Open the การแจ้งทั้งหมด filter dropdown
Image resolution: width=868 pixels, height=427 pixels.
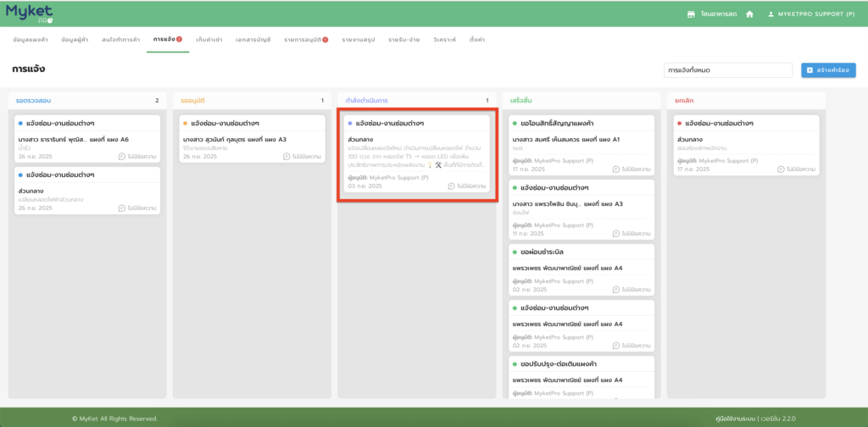coord(727,69)
